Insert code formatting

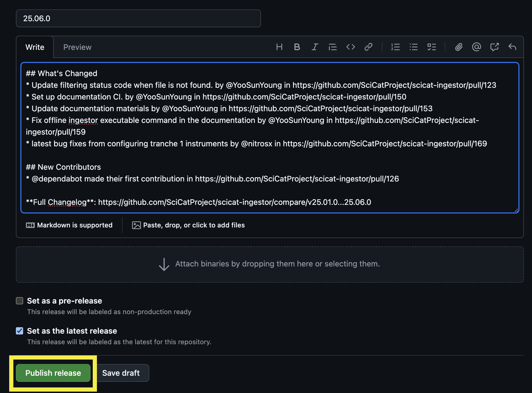350,47
